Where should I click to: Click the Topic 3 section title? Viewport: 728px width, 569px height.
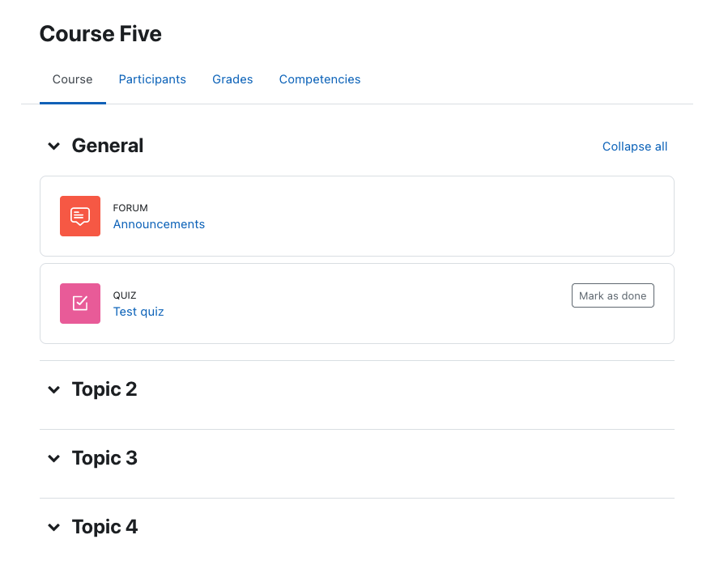click(104, 458)
